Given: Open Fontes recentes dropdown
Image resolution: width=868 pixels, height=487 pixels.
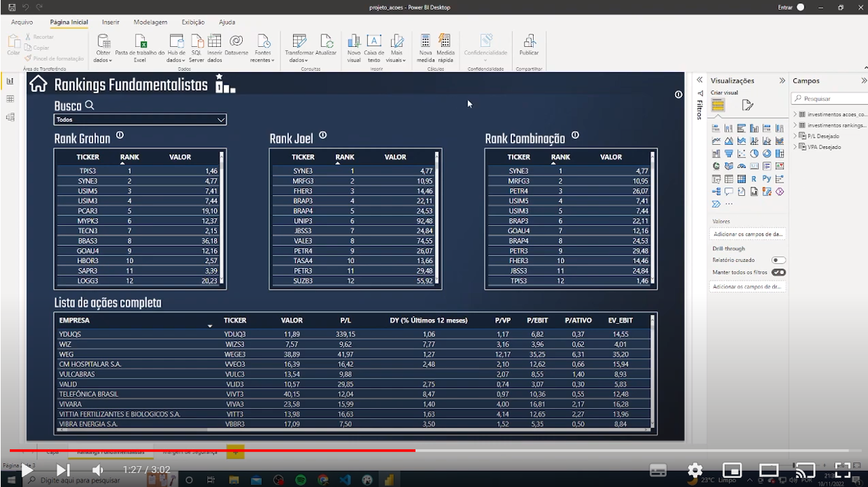Looking at the screenshot, I should (x=263, y=57).
